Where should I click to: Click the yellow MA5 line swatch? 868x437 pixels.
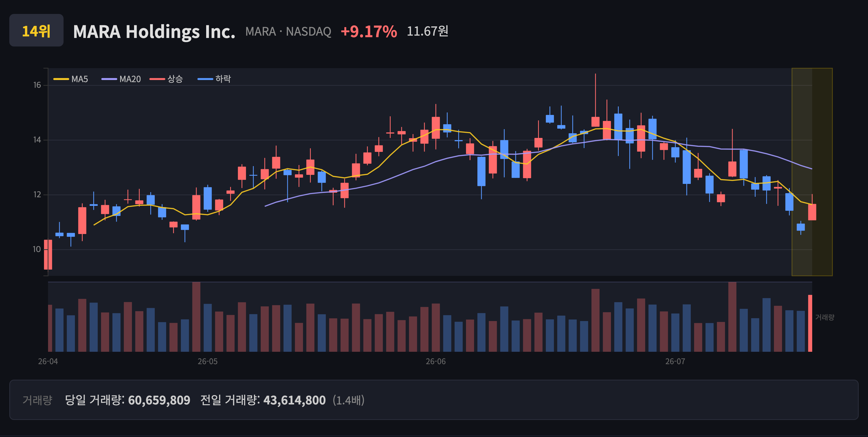pyautogui.click(x=61, y=79)
